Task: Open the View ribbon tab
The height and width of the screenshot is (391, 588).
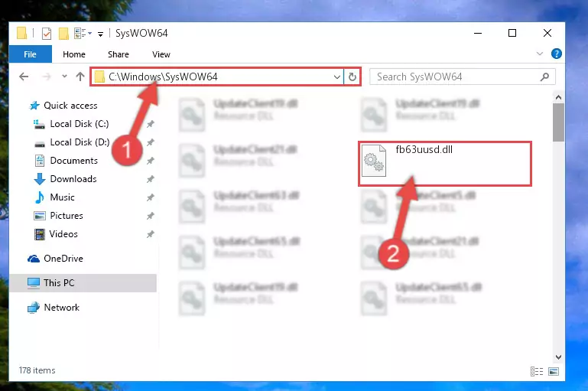Action: (161, 54)
